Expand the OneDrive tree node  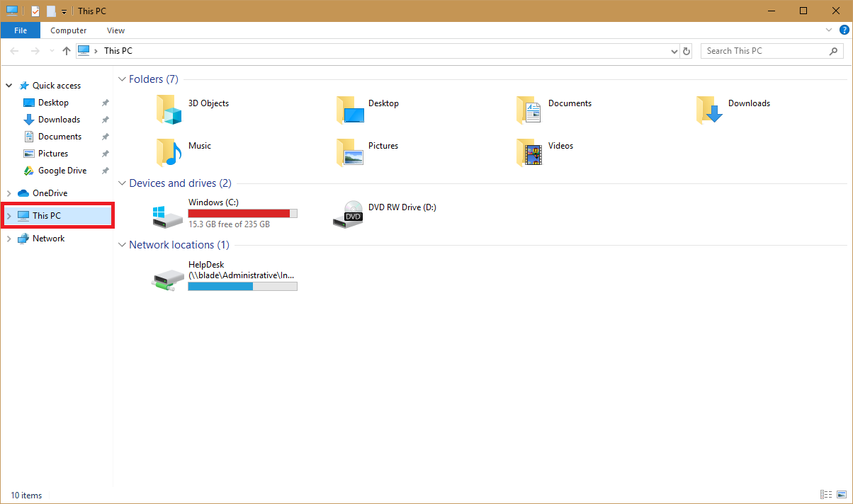pos(9,193)
